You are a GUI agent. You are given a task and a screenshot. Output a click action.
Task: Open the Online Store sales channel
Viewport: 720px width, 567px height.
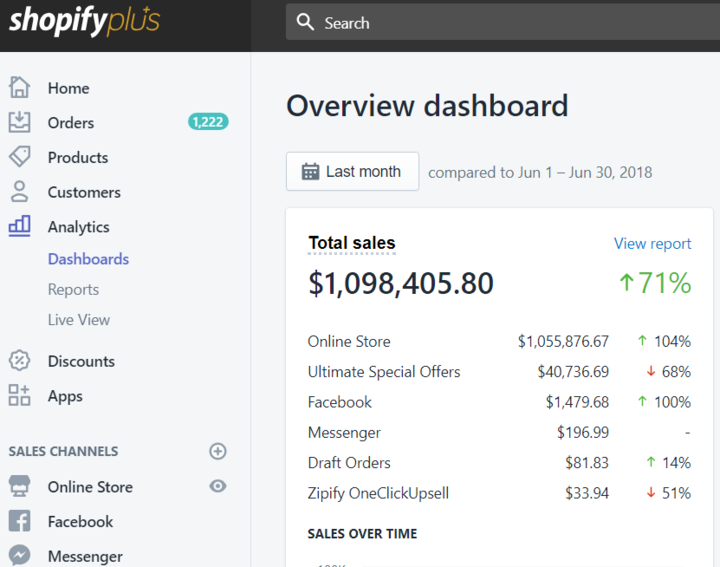90,487
